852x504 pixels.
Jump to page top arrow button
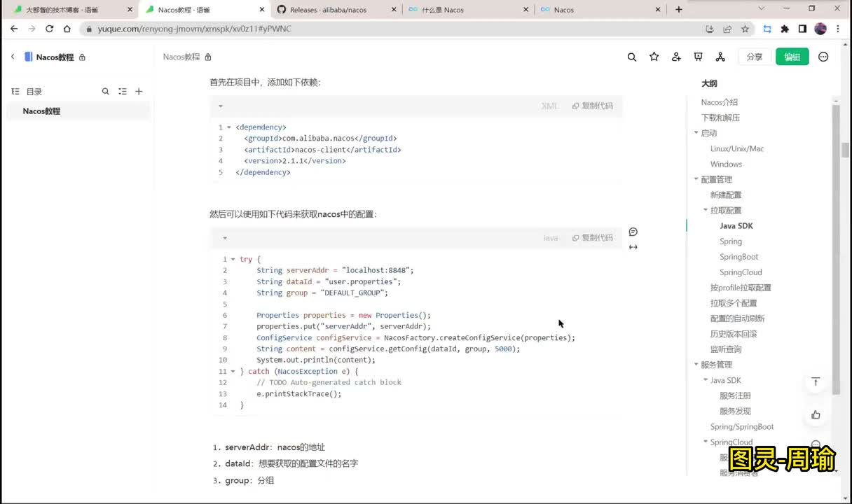(816, 381)
